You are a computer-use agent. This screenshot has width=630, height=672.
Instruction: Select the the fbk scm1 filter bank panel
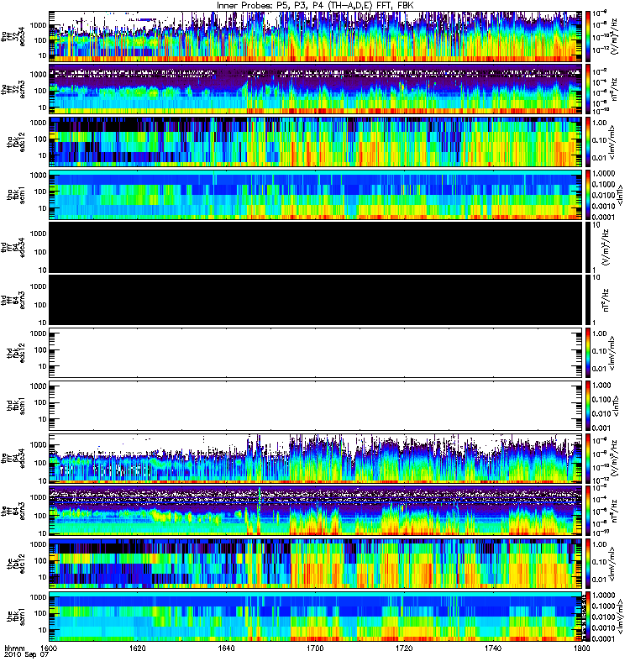[x=315, y=617]
